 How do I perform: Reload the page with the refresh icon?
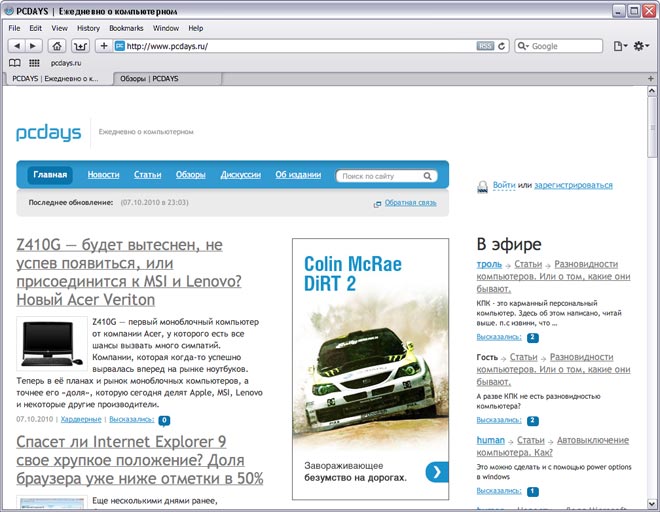point(501,46)
